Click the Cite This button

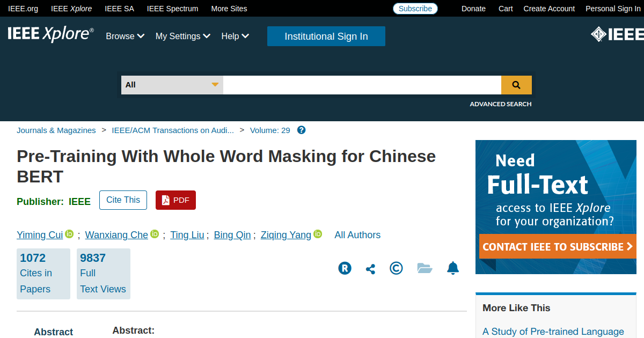tap(123, 200)
